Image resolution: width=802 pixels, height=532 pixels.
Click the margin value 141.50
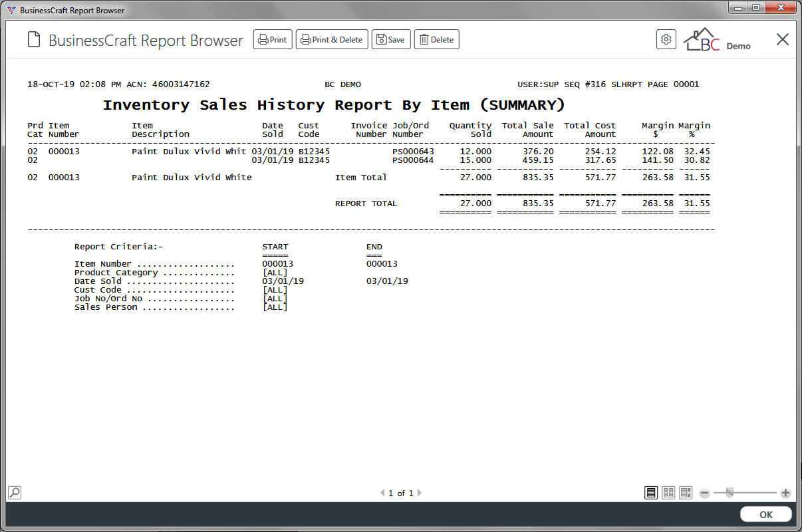658,160
